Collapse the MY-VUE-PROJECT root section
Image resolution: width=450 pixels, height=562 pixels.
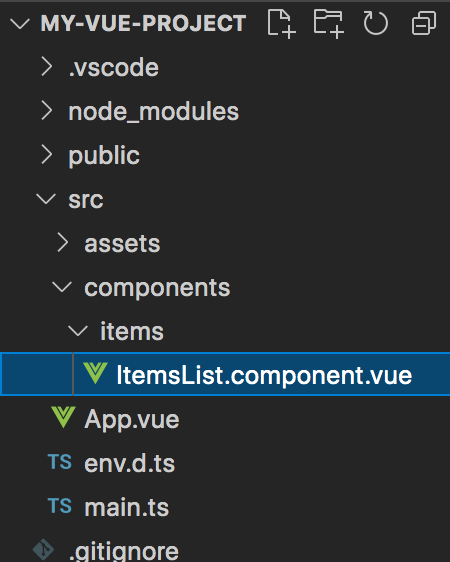pyautogui.click(x=20, y=24)
